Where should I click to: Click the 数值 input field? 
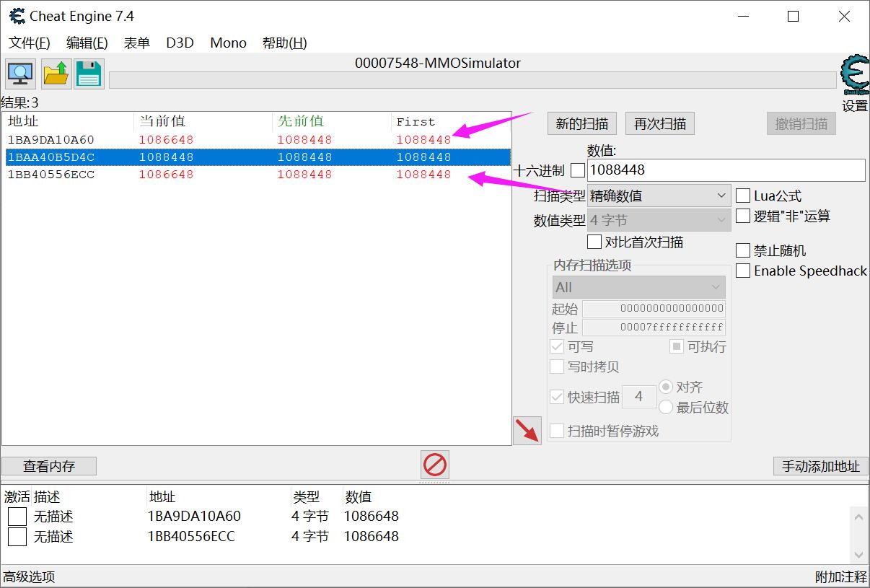coord(726,170)
